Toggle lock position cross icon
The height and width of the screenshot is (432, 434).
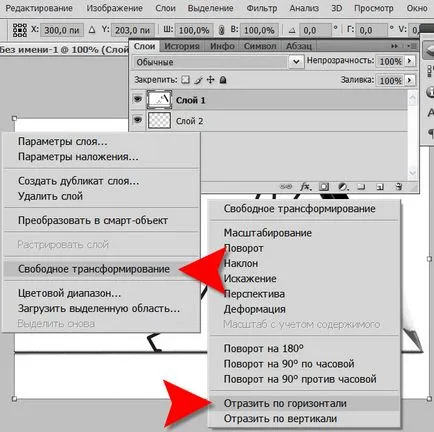tap(210, 80)
